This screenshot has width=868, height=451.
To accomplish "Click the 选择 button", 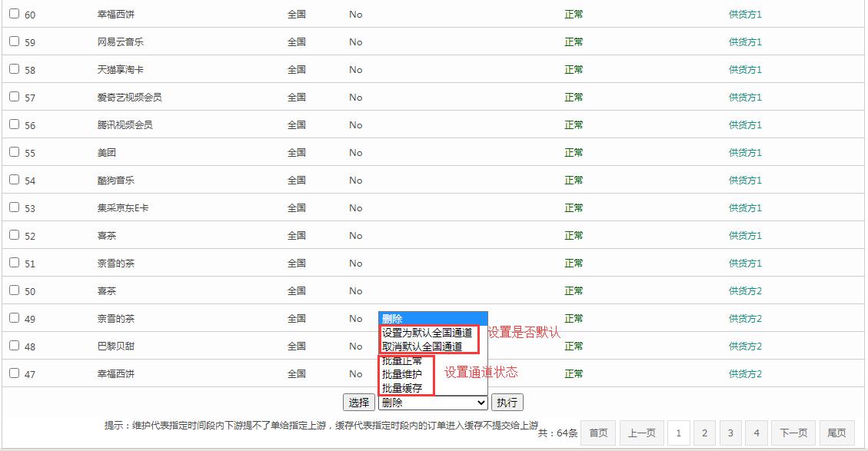I will tap(359, 403).
